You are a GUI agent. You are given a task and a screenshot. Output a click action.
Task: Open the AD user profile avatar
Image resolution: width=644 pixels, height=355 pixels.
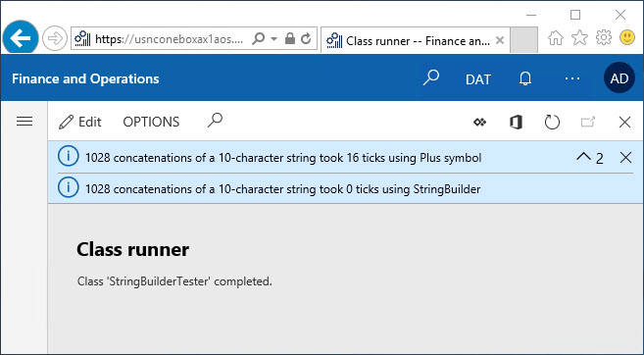coord(619,78)
